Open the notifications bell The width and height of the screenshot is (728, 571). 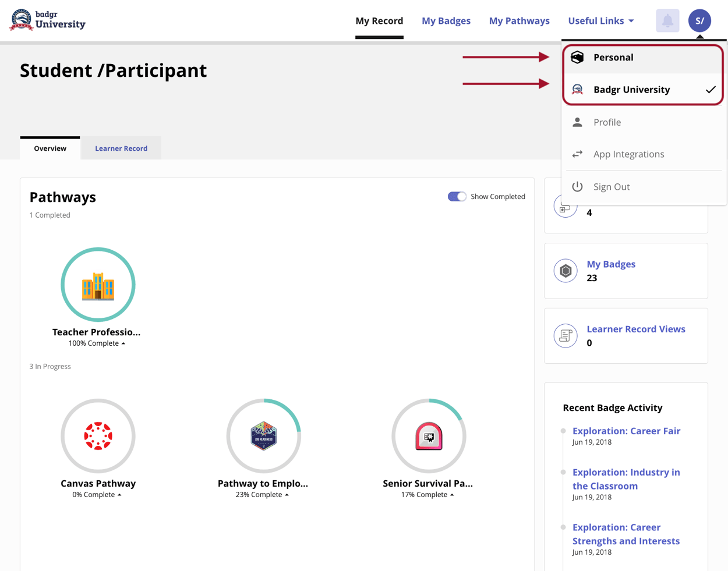tap(667, 21)
